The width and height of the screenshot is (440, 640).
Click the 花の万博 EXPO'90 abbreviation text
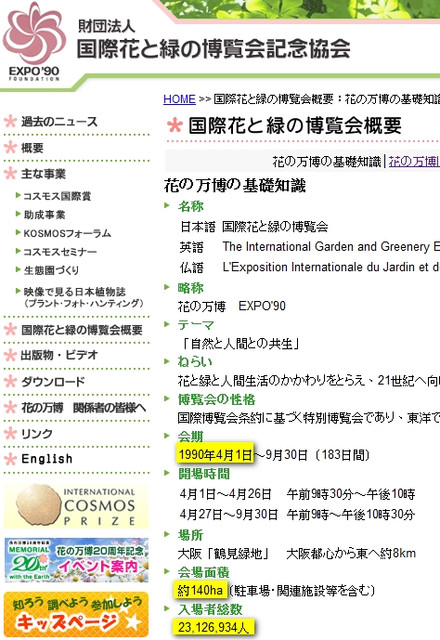coord(231,306)
